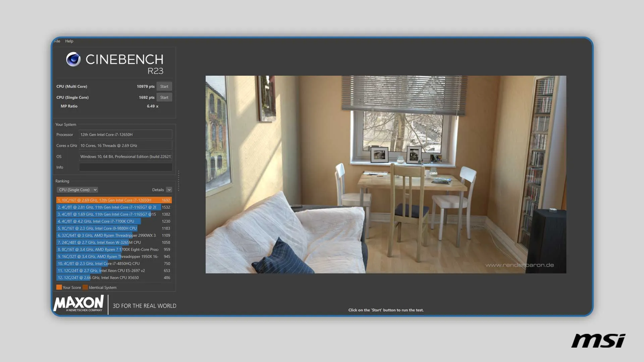Viewport: 644px width, 362px height.
Task: Select the Processor field
Action: point(125,135)
